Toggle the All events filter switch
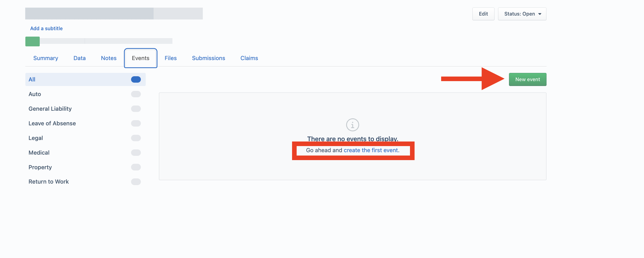Screen dimensions: 644x258 pyautogui.click(x=136, y=79)
